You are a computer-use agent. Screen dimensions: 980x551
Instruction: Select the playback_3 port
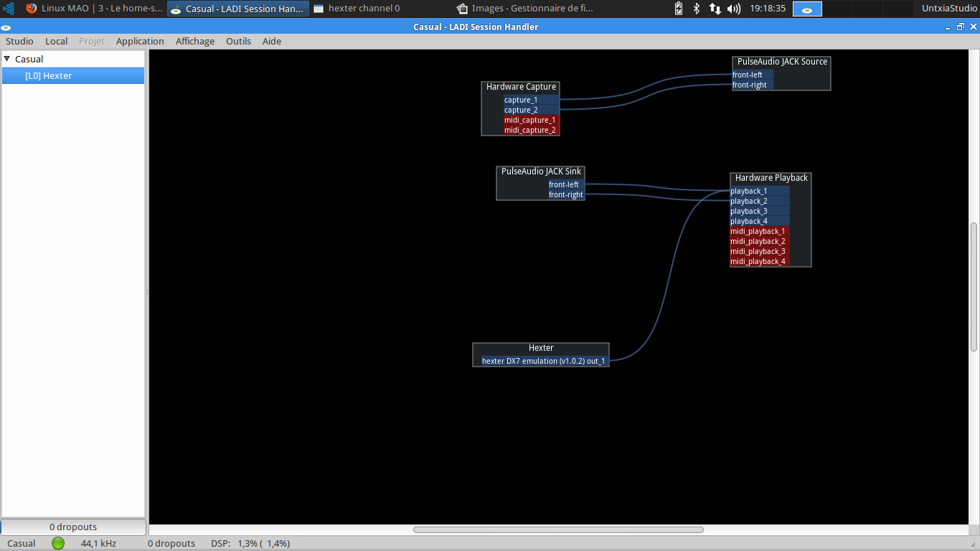click(x=760, y=211)
